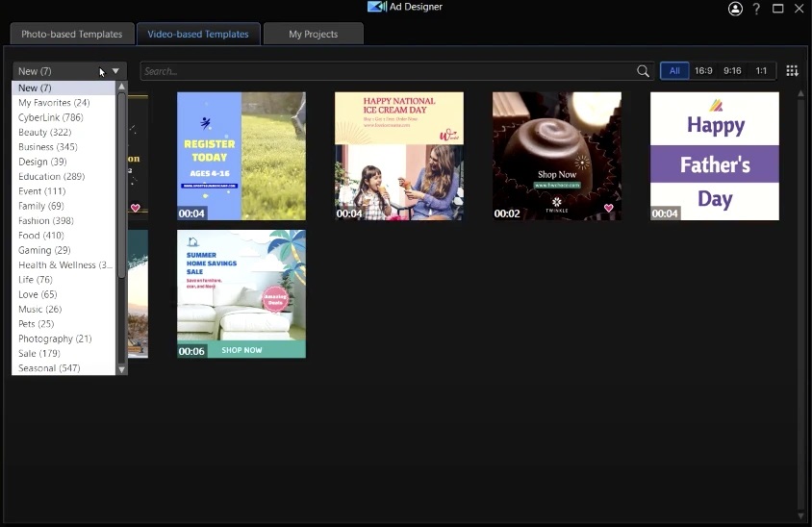Filter templates by 9:16 ratio
Screen dimensions: 812x527
pos(732,71)
